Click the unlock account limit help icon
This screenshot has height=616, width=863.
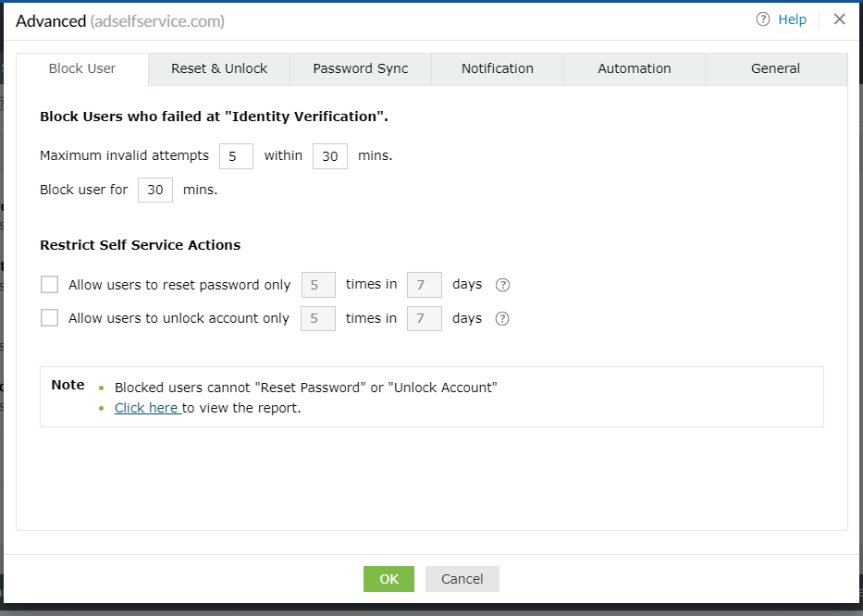click(x=502, y=319)
